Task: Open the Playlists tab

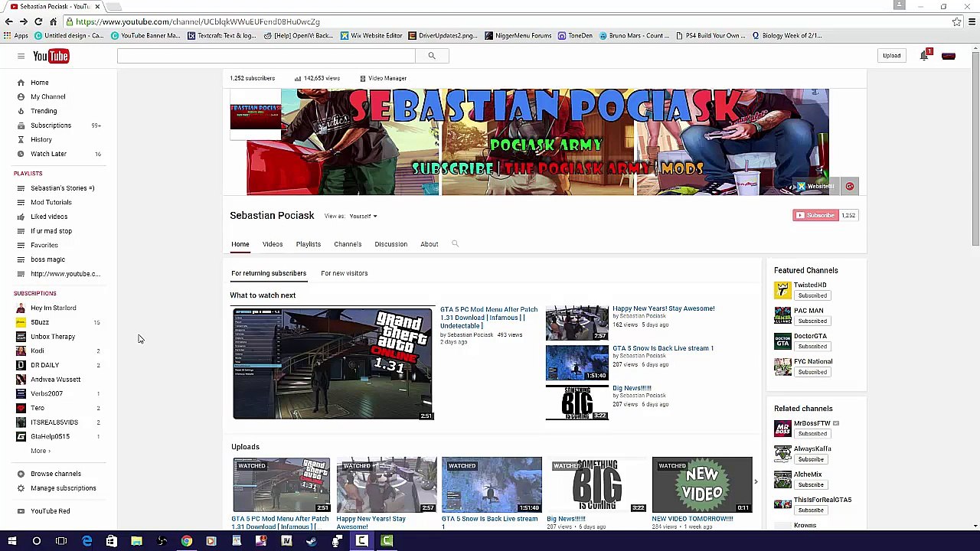Action: pyautogui.click(x=309, y=244)
